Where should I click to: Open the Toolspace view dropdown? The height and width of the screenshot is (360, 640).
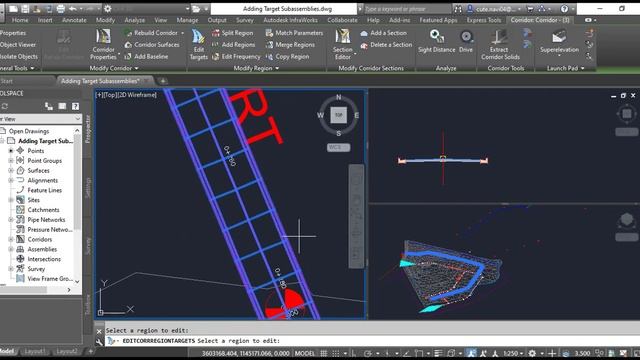(x=78, y=119)
